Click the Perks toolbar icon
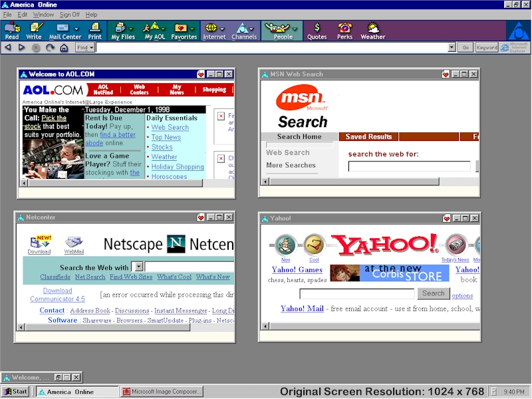The height and width of the screenshot is (399, 532). tap(344, 31)
